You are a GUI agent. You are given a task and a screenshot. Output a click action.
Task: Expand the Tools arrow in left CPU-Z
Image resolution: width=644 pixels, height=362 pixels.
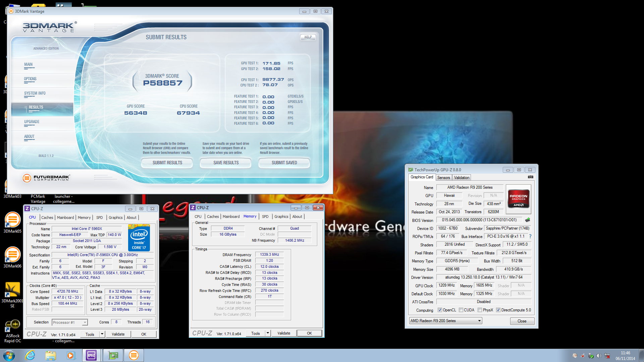(x=102, y=334)
